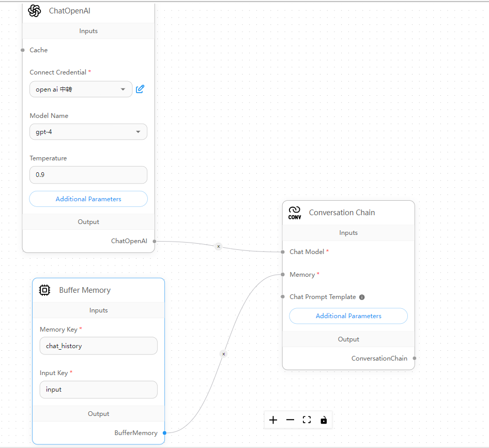
Task: Focus the Input Key text field
Action: [98, 390]
